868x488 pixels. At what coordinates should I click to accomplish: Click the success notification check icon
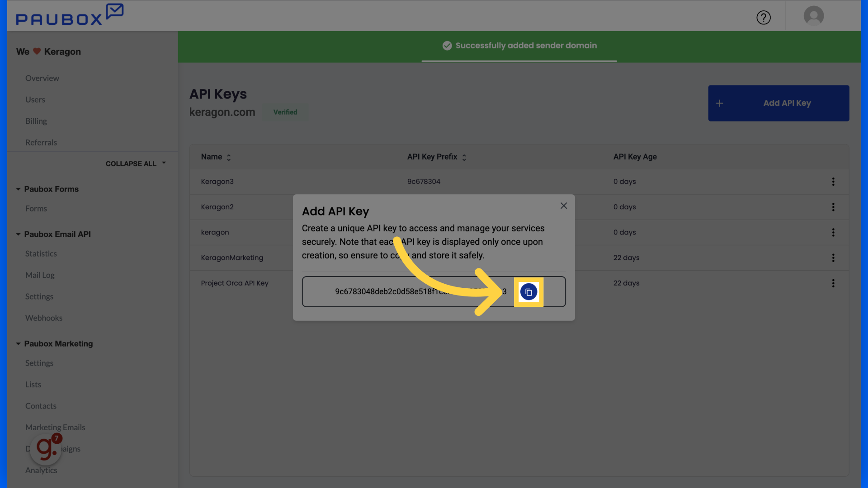(447, 46)
